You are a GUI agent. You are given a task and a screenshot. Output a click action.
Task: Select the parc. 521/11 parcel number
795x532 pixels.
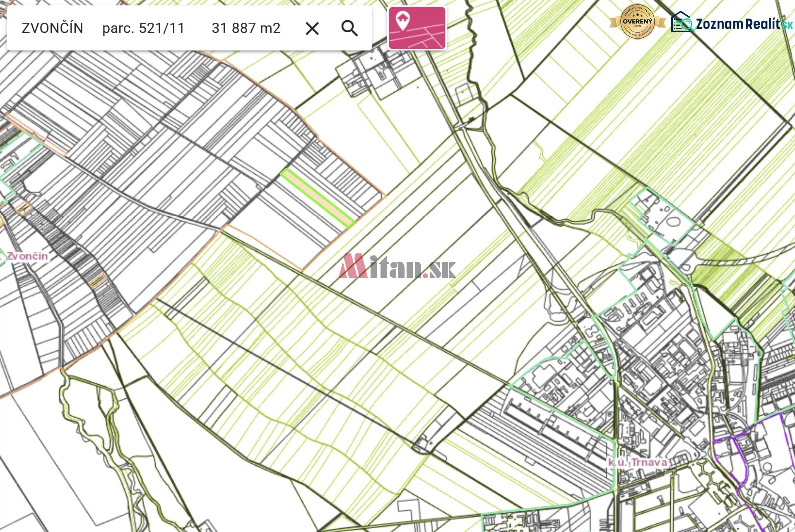point(143,28)
